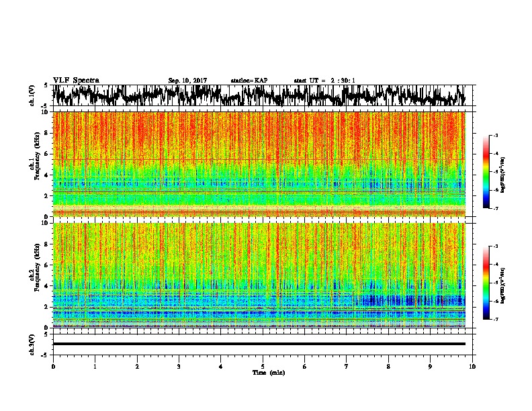This screenshot has height=411, width=532.
Task: Click time axis tick label "8"
Action: click(x=388, y=366)
